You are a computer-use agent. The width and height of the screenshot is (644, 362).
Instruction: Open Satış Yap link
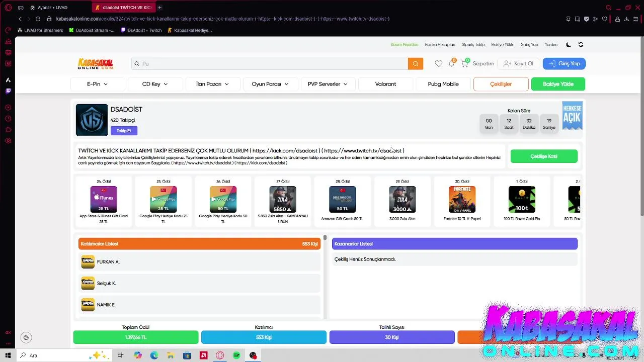(x=529, y=45)
